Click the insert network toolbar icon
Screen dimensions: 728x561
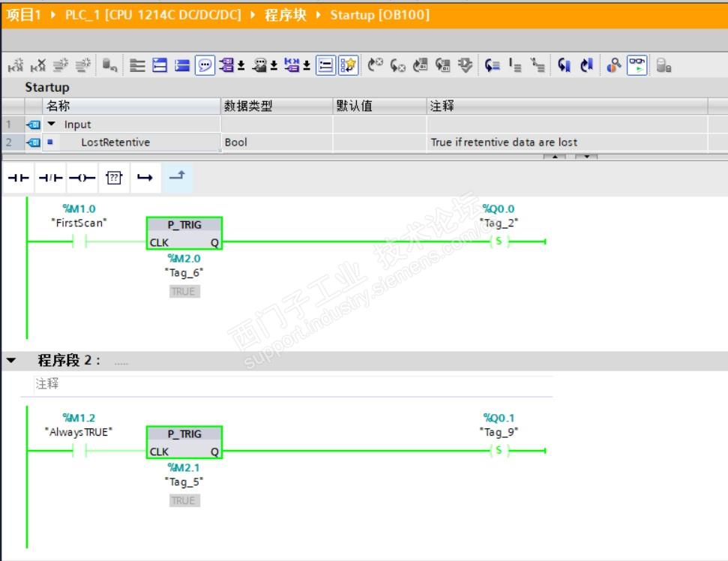(15, 65)
